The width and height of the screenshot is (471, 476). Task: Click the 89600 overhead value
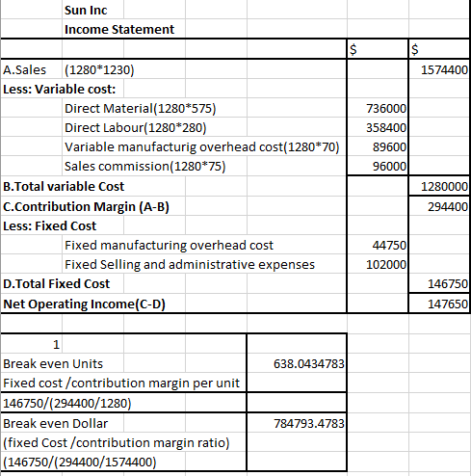coord(389,147)
